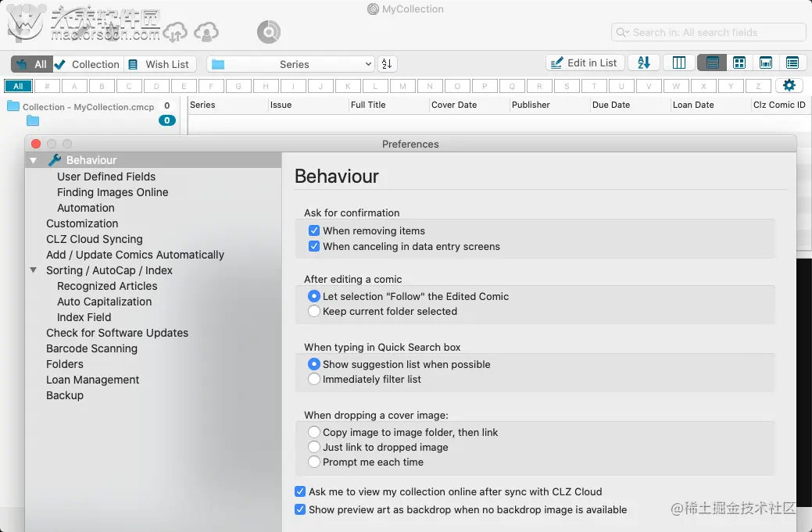Open Customization preferences
Image resolution: width=812 pixels, height=532 pixels.
pyautogui.click(x=82, y=223)
